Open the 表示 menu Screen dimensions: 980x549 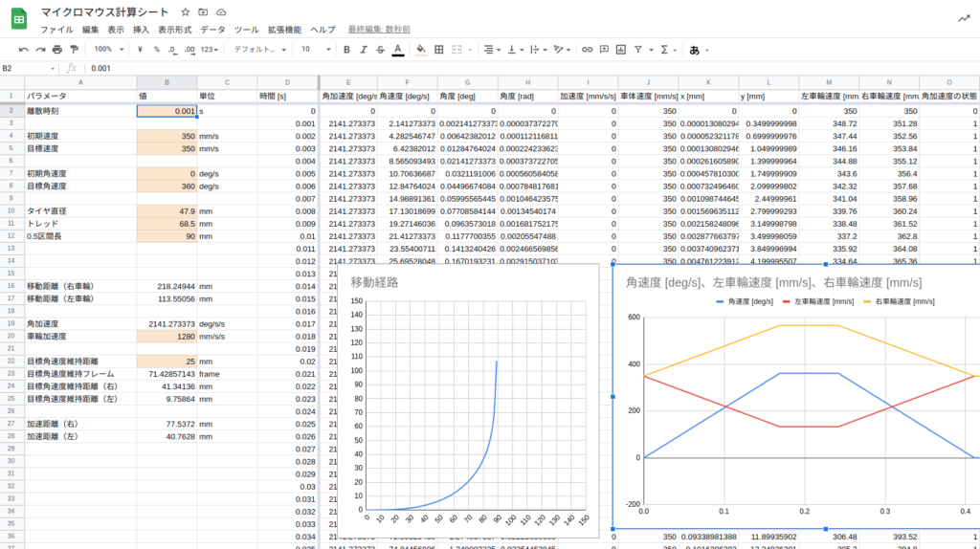pyautogui.click(x=116, y=30)
